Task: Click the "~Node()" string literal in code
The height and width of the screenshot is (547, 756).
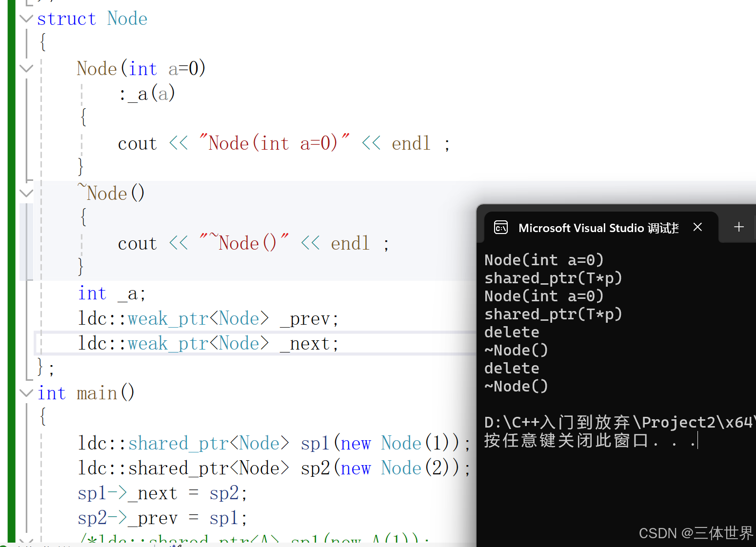Action: pos(244,243)
